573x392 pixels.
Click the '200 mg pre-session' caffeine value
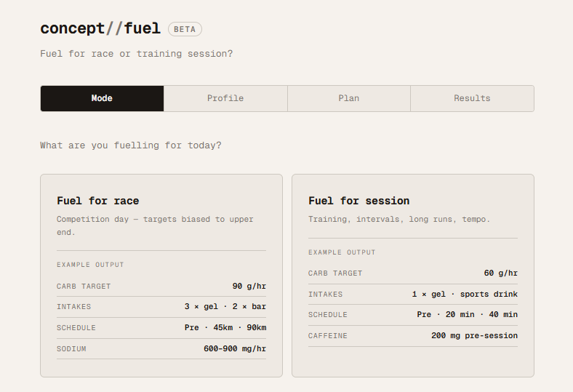pos(474,335)
